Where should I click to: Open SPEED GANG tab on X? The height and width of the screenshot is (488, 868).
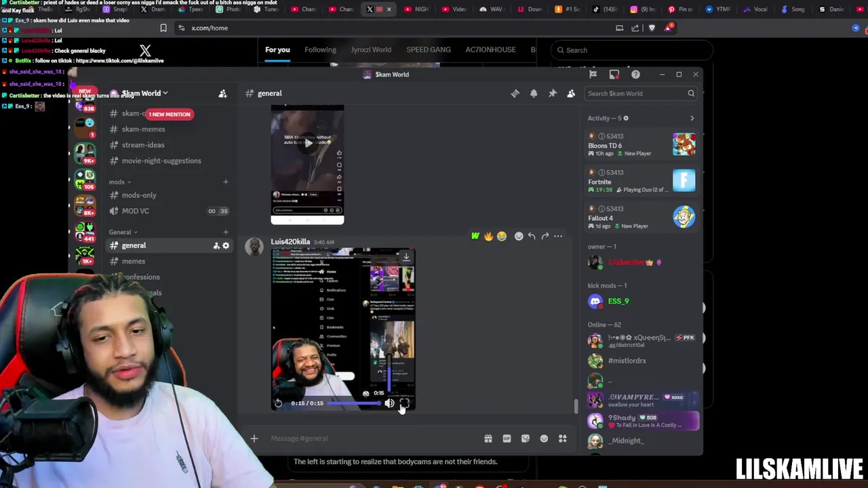pyautogui.click(x=429, y=49)
